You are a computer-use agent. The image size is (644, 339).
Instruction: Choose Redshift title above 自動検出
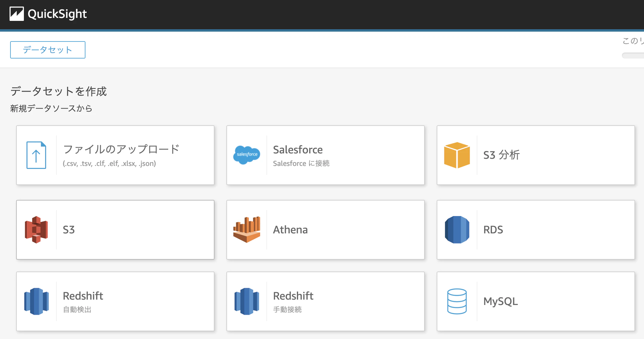(x=83, y=296)
